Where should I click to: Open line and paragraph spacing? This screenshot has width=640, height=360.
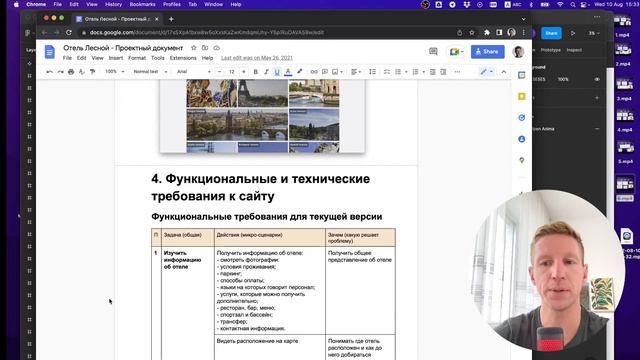pyautogui.click(x=372, y=72)
